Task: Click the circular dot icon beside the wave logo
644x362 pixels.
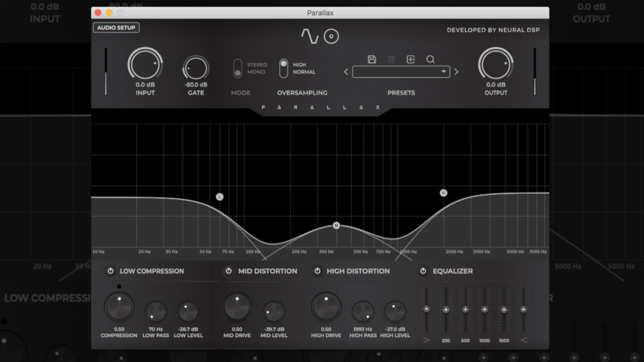Action: (331, 37)
